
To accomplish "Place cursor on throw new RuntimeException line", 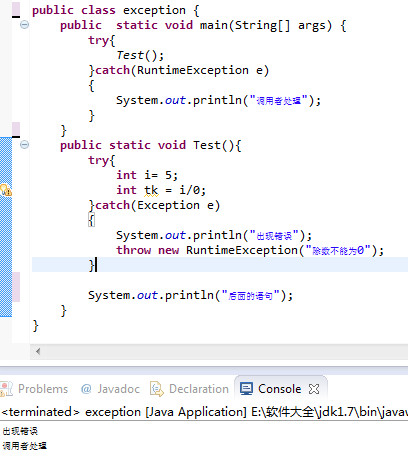I will tap(250, 250).
